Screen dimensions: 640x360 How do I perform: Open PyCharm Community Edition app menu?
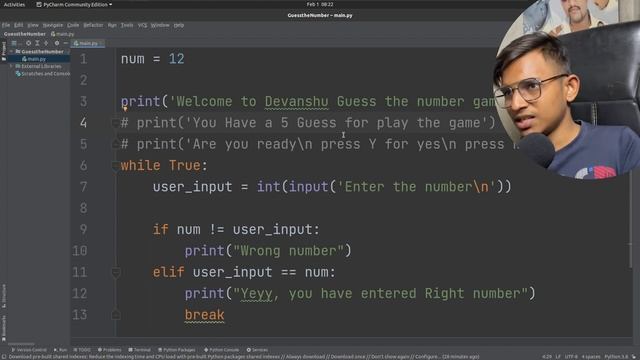pyautogui.click(x=74, y=4)
